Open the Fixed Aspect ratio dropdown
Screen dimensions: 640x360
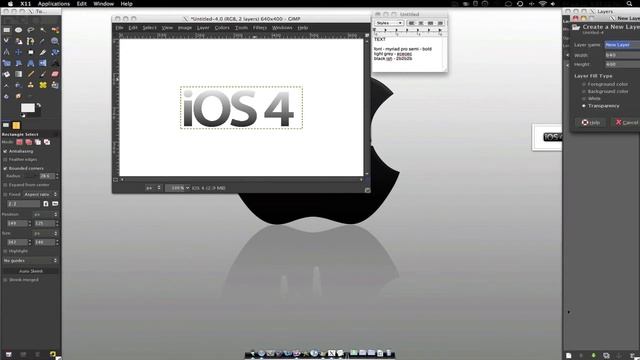pyautogui.click(x=40, y=195)
